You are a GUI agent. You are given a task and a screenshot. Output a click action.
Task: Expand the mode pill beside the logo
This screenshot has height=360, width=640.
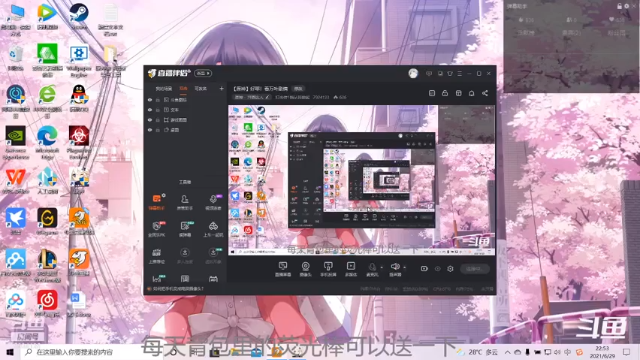tap(203, 73)
